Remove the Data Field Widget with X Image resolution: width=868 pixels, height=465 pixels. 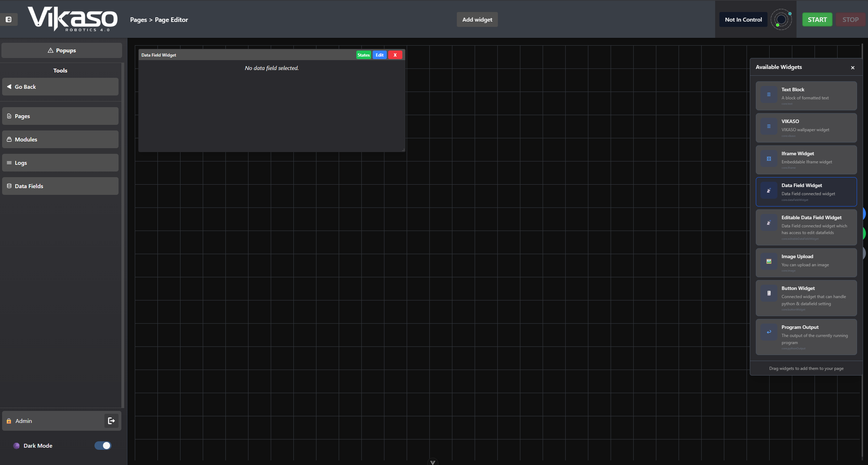[395, 55]
